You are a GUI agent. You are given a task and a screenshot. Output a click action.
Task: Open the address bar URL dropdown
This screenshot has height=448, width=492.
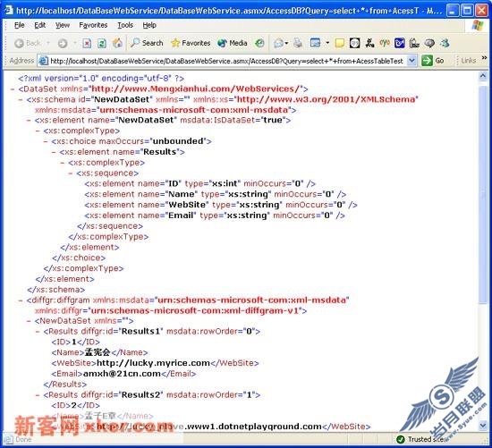pos(412,60)
